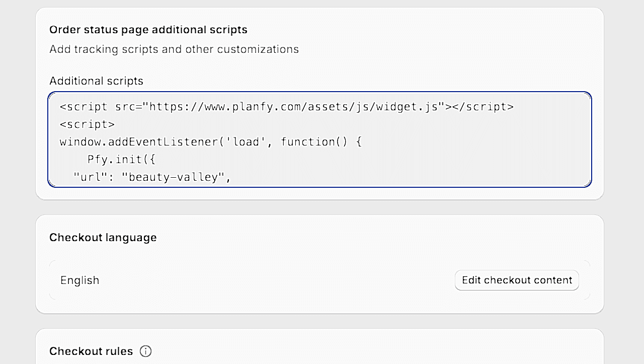Click the 'Checkout rules' heading

click(x=91, y=351)
